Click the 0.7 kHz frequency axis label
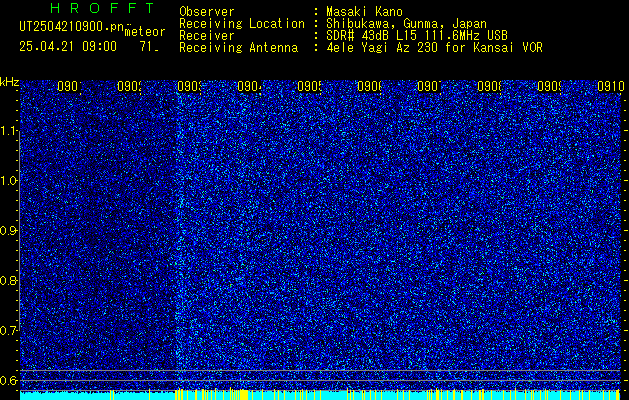Viewport: 629px width, 400px height. point(10,331)
